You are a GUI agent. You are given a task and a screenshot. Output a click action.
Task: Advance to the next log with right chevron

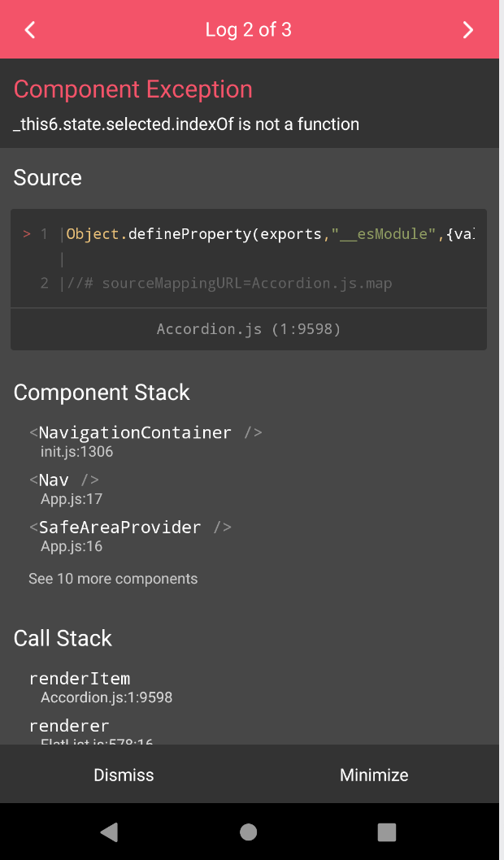click(468, 29)
